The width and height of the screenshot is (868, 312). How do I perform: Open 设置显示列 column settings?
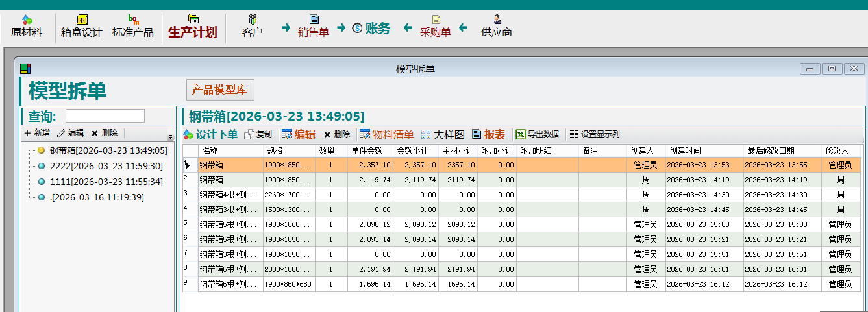[594, 134]
